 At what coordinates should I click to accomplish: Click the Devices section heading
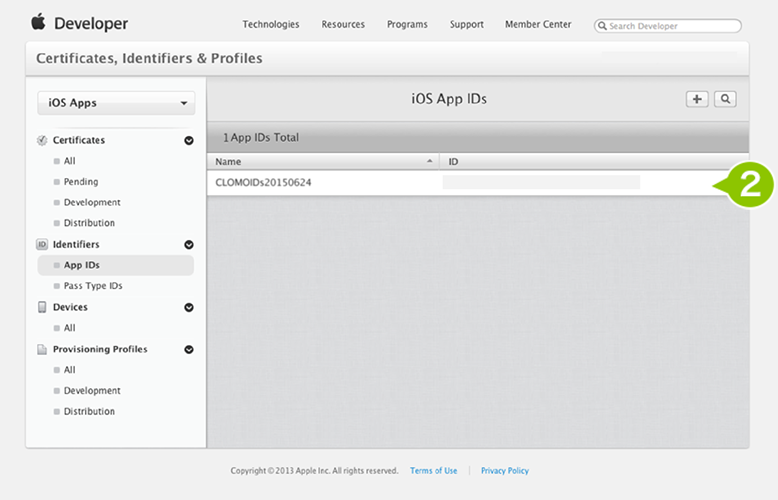click(70, 307)
